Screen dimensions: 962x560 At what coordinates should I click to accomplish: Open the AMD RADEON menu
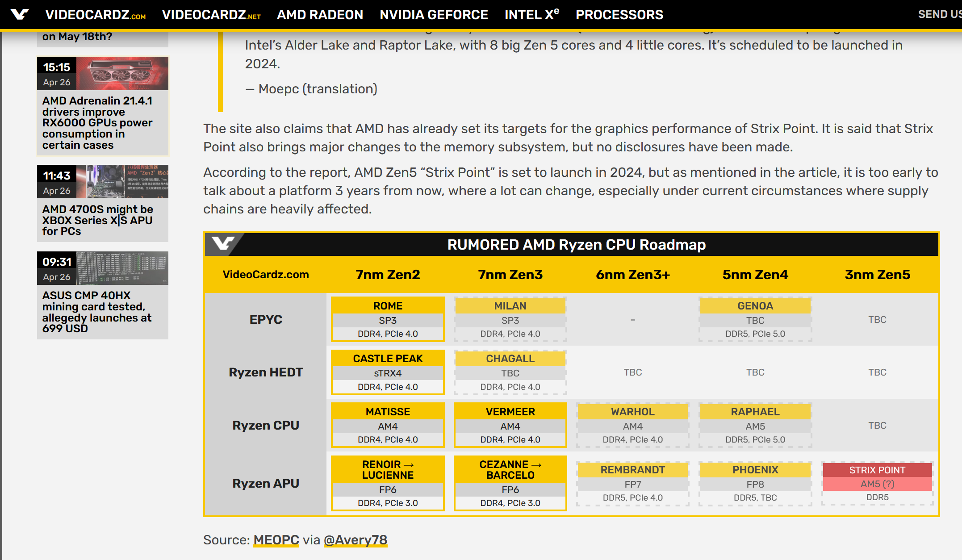coord(320,15)
